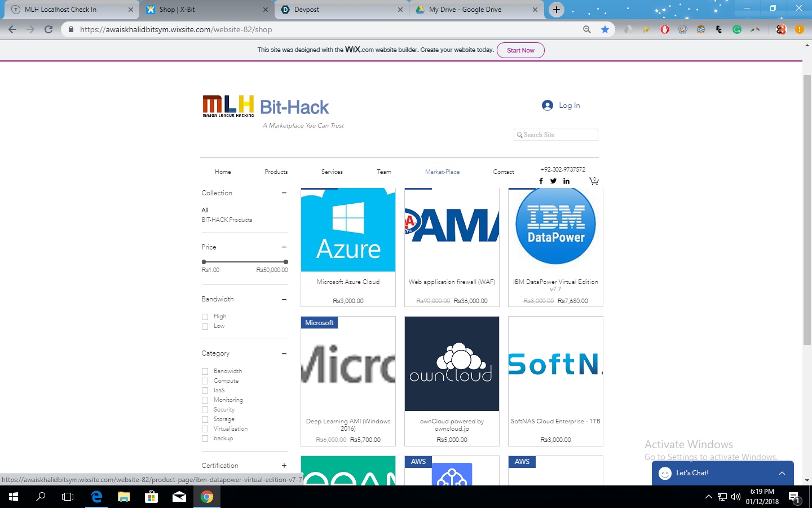Switch to MLH Localhost Check In tab
Image resolution: width=812 pixels, height=508 pixels.
(72, 10)
